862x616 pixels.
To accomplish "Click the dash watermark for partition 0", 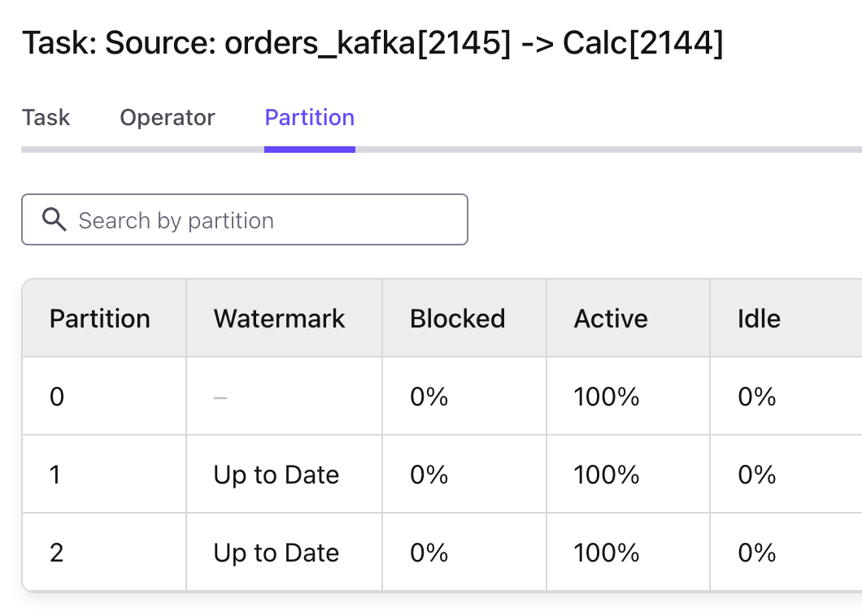I will pyautogui.click(x=220, y=397).
